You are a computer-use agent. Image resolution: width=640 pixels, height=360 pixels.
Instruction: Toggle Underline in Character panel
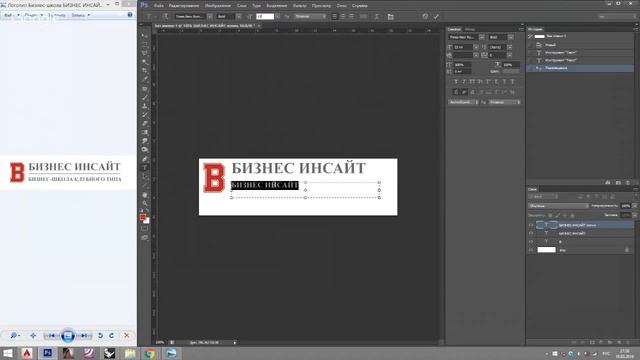click(x=504, y=82)
